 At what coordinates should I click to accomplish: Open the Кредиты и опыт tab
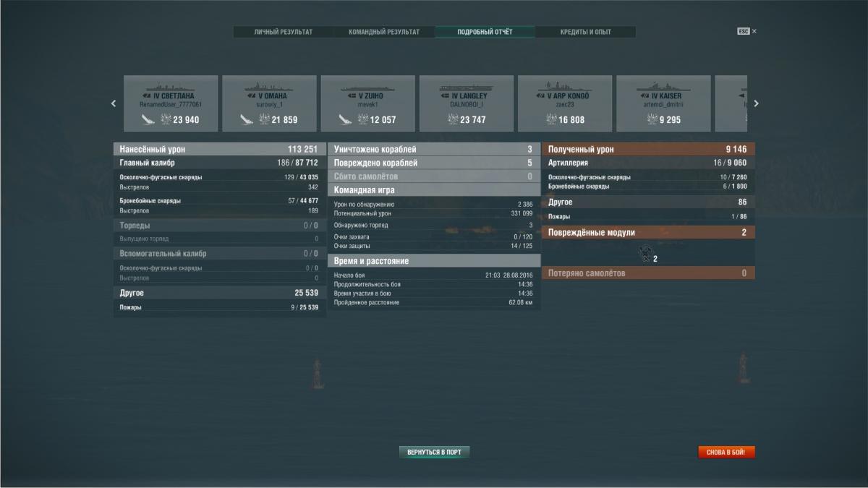[585, 32]
